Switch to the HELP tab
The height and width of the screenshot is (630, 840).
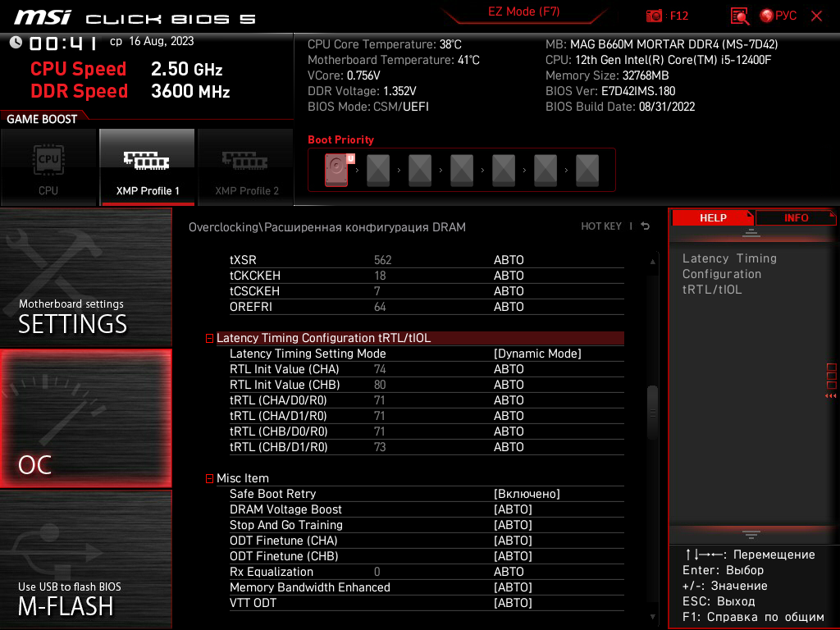coord(713,218)
